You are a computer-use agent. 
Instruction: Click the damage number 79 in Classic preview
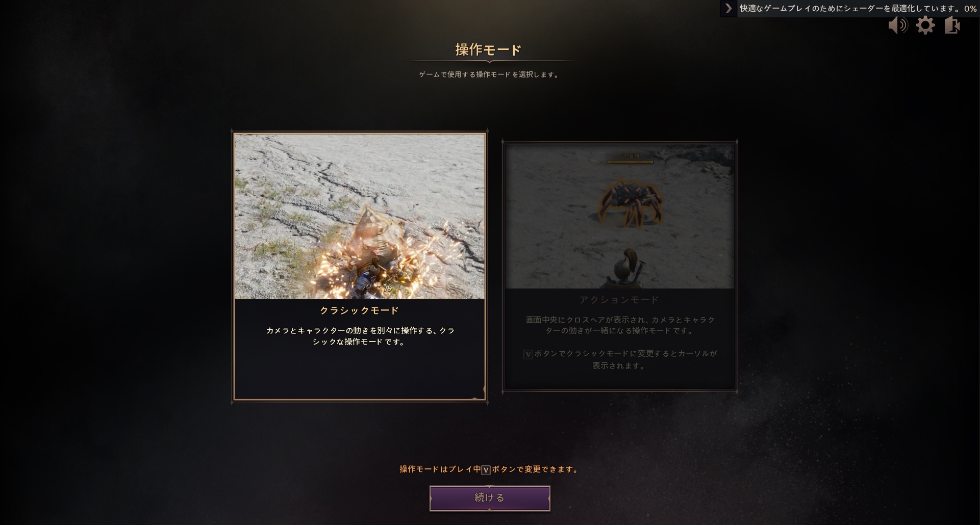point(387,288)
